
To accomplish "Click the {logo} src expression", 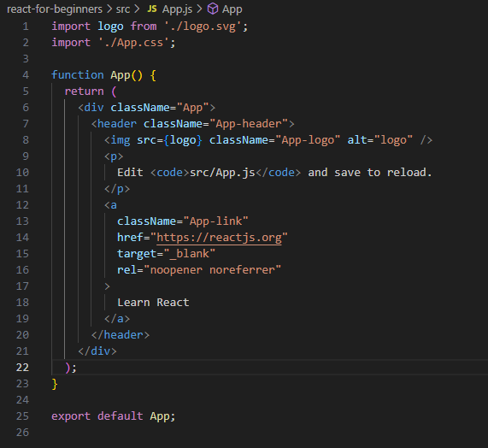I will click(x=183, y=140).
